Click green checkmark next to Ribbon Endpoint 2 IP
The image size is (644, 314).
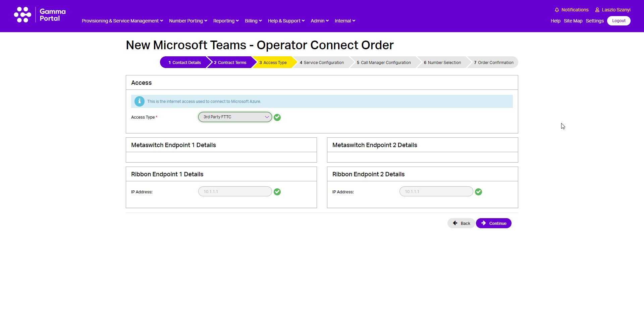tap(478, 192)
